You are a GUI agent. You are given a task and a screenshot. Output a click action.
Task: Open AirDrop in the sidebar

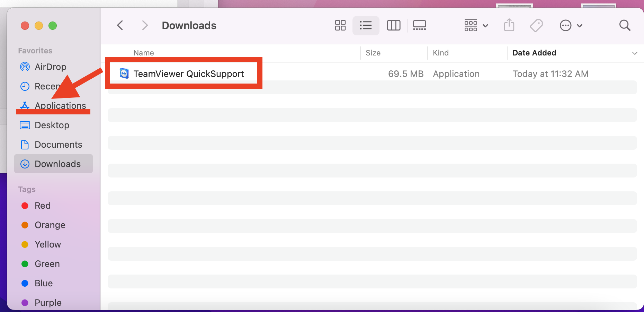click(x=54, y=67)
